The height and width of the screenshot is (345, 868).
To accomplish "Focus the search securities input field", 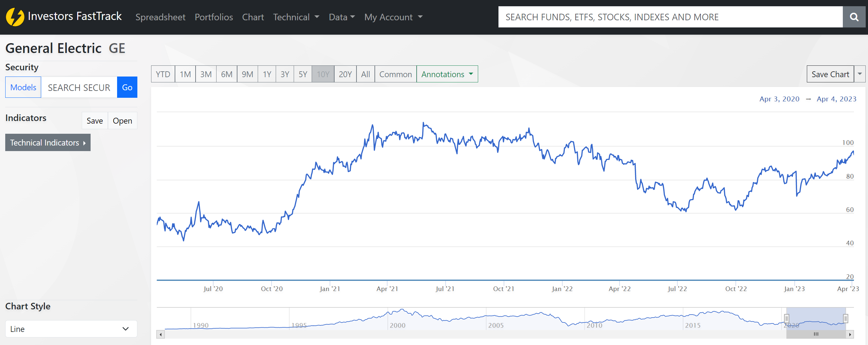I will coord(79,87).
